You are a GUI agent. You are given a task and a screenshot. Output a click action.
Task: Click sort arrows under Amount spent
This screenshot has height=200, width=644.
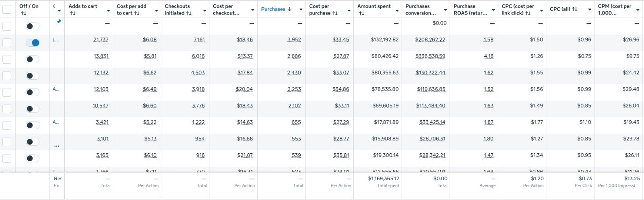361,13
